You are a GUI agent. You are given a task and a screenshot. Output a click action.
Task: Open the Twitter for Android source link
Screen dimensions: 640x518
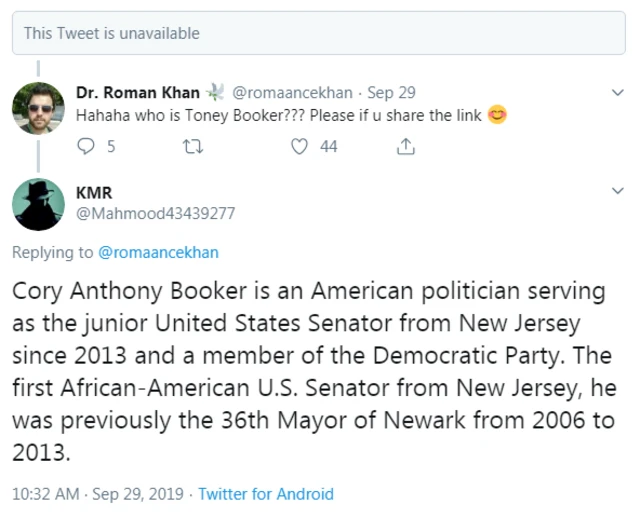(x=266, y=494)
